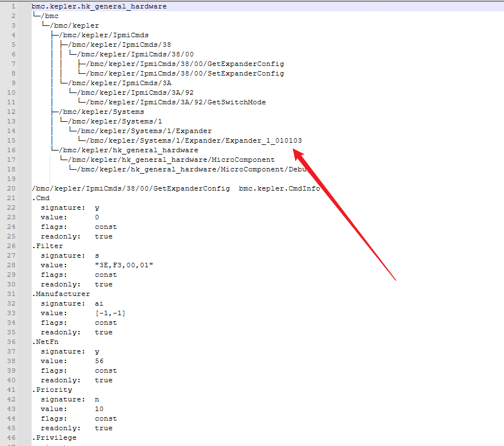Click the .Cmd property header
Screen dimensions: 504x446
point(41,198)
